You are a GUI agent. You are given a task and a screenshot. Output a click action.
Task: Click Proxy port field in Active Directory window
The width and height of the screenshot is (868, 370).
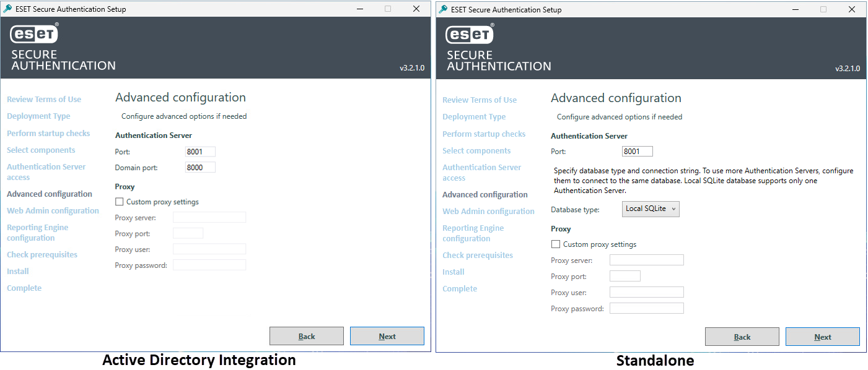click(188, 233)
